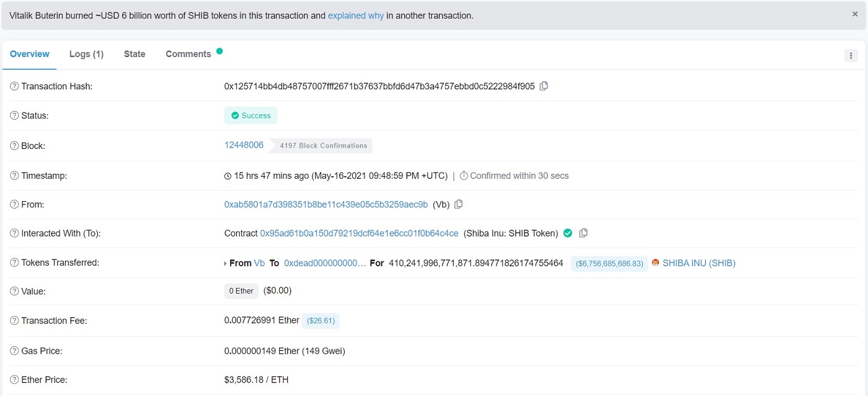Click help icon next to Transaction Fee
Viewport: 868px width, 396px height.
tap(14, 321)
